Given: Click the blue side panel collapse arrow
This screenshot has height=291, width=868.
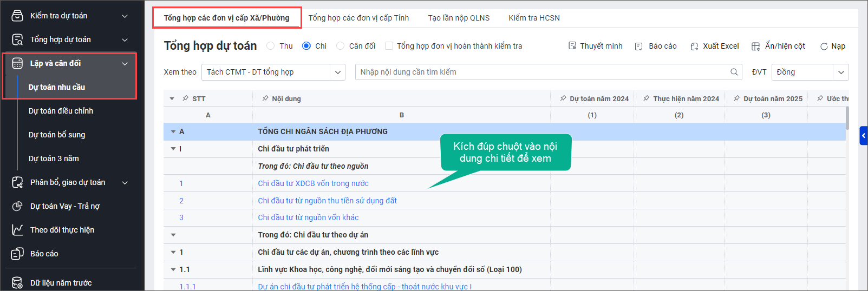Looking at the screenshot, I should (864, 135).
